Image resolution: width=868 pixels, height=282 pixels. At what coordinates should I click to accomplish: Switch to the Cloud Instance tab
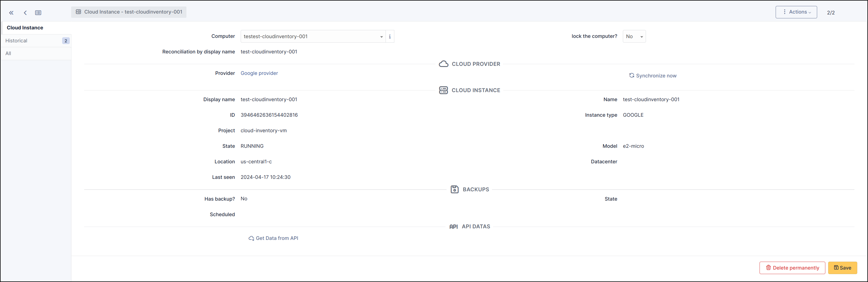click(25, 28)
